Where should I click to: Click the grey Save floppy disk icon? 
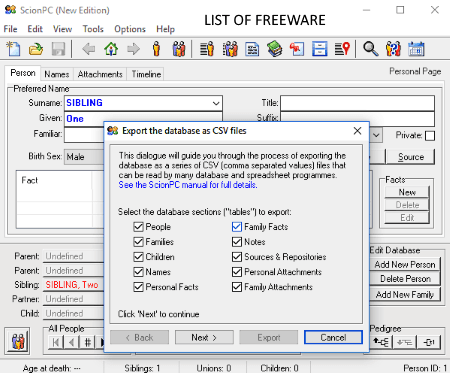coord(58,49)
